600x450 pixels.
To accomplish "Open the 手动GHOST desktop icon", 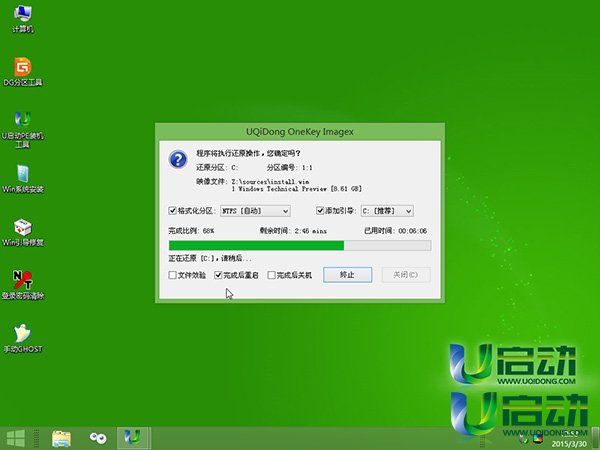I will 23,339.
